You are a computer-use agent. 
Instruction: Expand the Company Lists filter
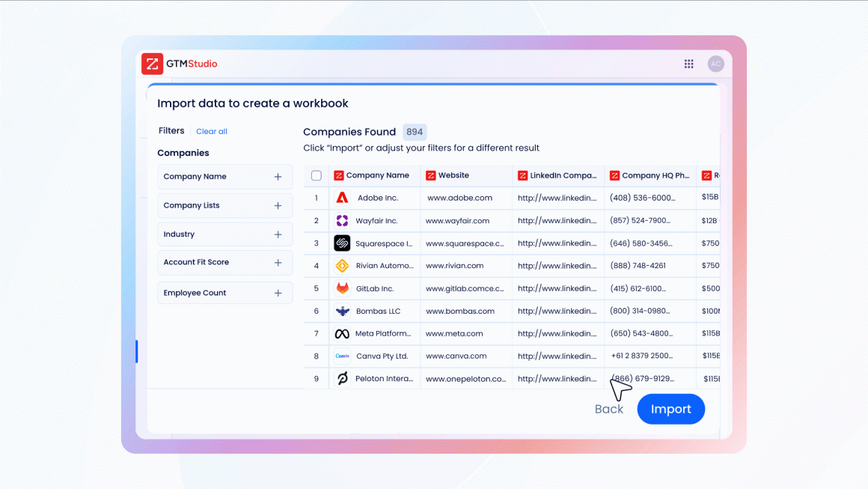[x=278, y=206]
